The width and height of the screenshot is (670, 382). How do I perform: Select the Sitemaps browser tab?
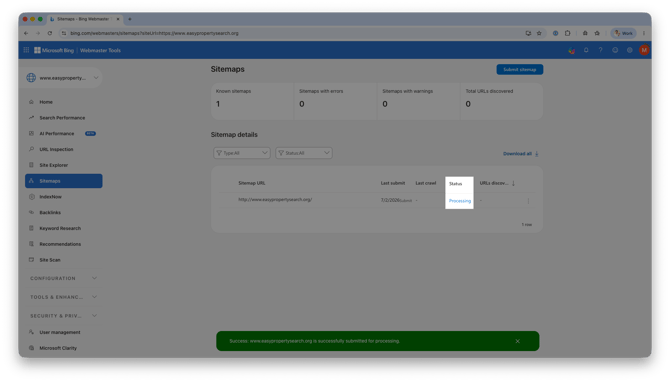coord(84,19)
